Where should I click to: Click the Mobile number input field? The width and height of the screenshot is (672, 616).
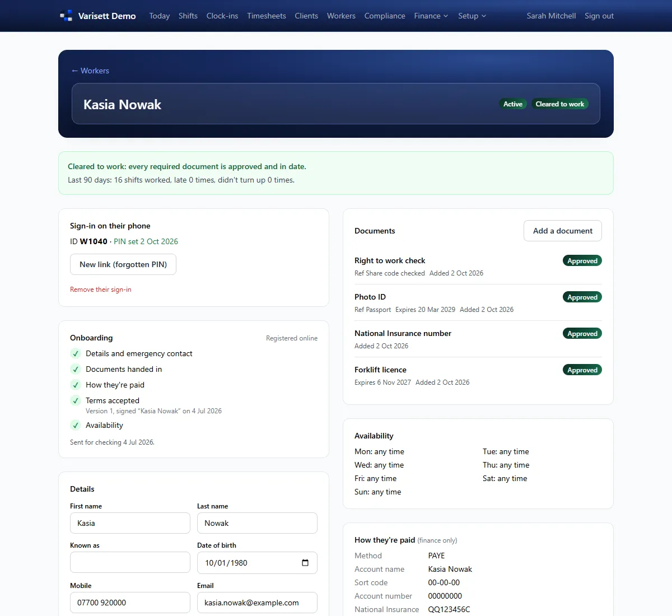(x=130, y=603)
